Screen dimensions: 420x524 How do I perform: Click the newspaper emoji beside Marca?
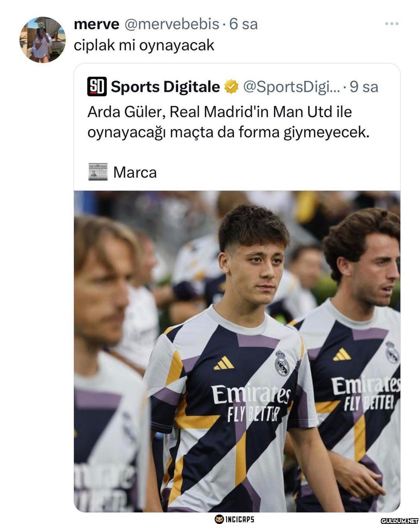click(98, 172)
